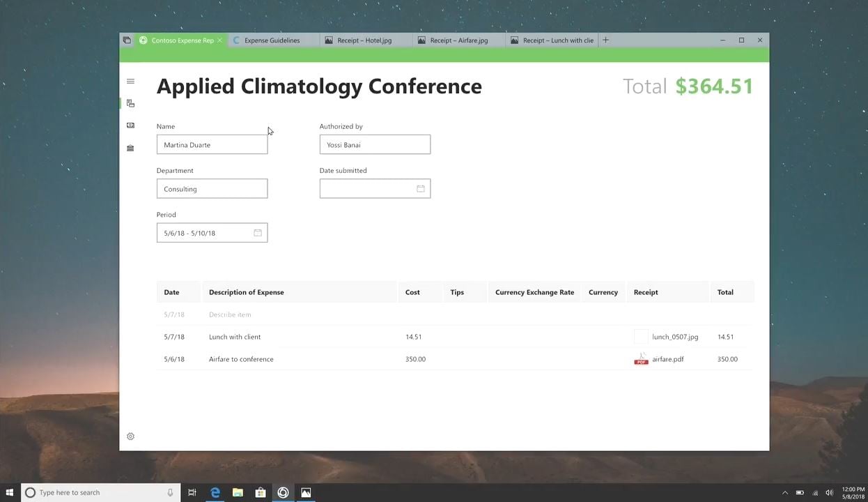Switch to Receipt – Hotel.jpg tab
Screen dimensions: 868x502
(x=364, y=40)
